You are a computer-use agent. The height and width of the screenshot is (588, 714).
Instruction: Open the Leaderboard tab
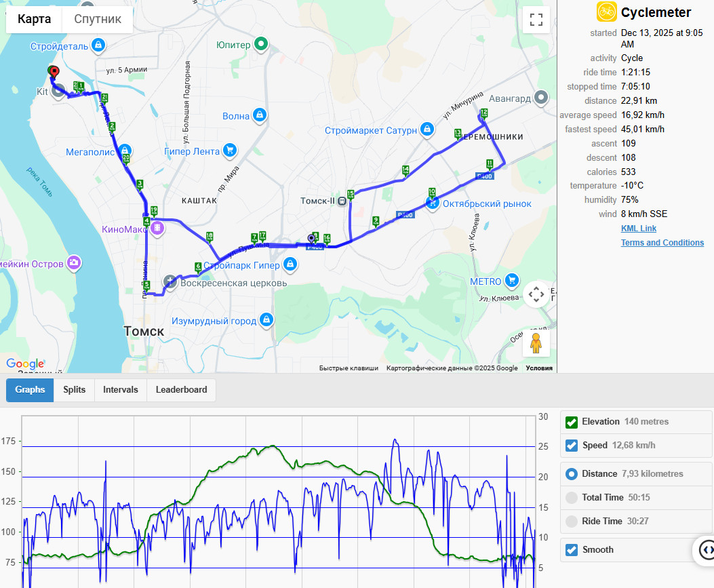(181, 390)
